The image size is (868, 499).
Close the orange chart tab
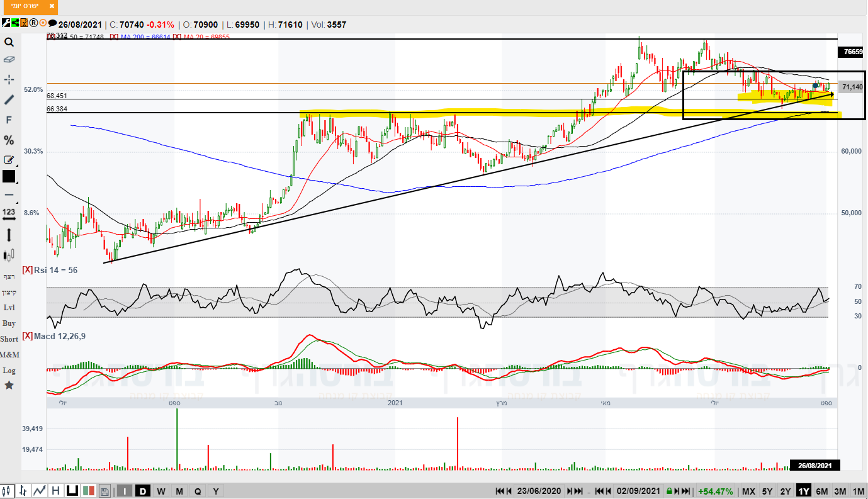point(51,7)
